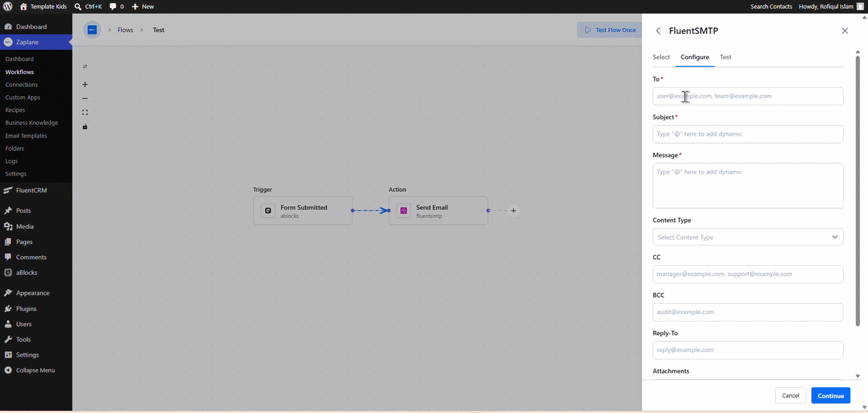This screenshot has height=413, width=868.
Task: Focus the Reply-To field
Action: point(748,350)
